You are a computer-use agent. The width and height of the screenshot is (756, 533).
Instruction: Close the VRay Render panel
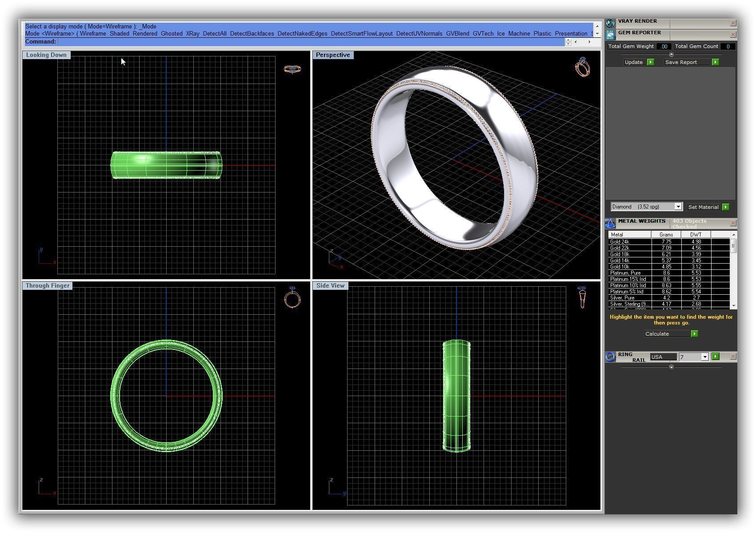point(733,23)
